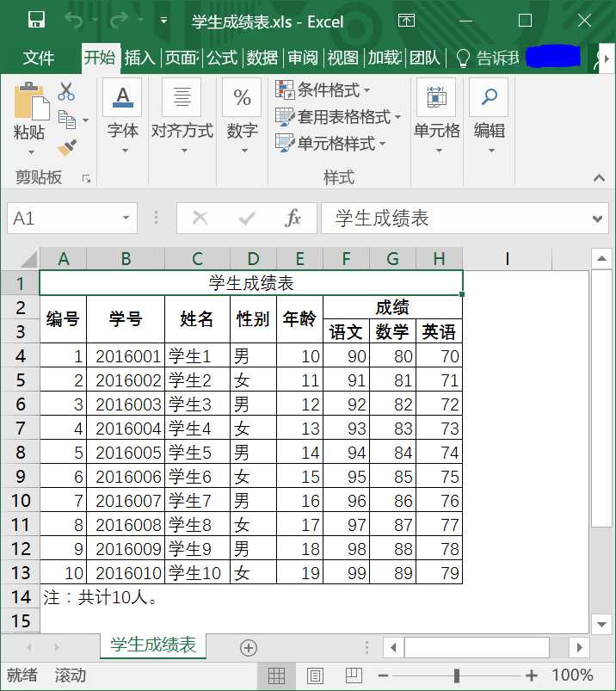Click horizontal scrollbar left arrow
Viewport: 616px width, 691px height.
(x=393, y=647)
